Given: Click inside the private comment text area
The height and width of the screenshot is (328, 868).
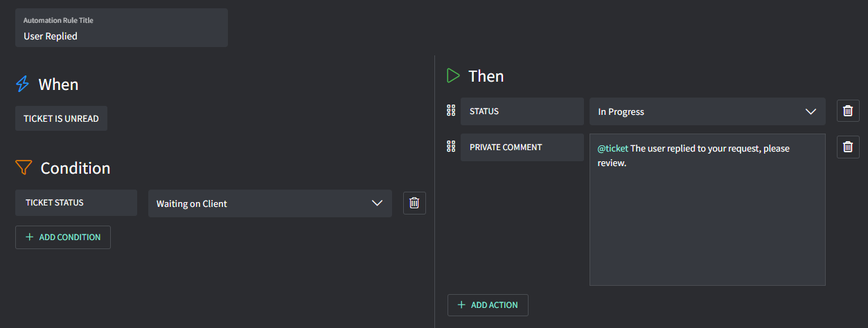Looking at the screenshot, I should 707,221.
